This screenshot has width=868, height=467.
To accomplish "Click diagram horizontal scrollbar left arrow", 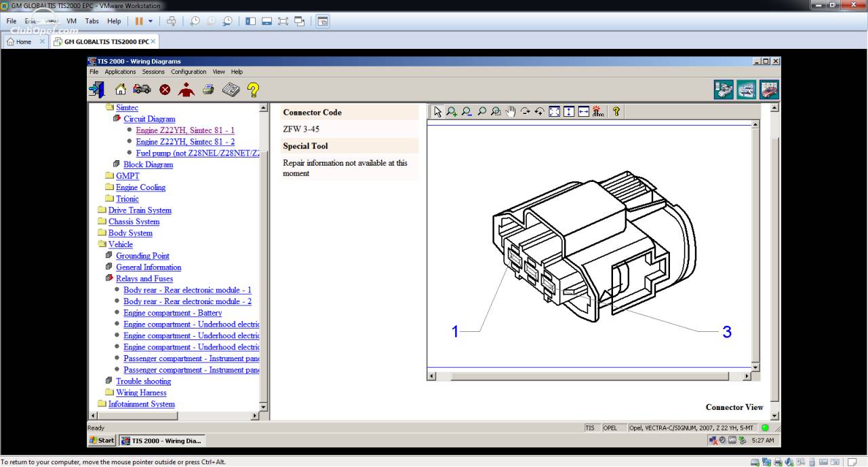I will click(x=431, y=376).
